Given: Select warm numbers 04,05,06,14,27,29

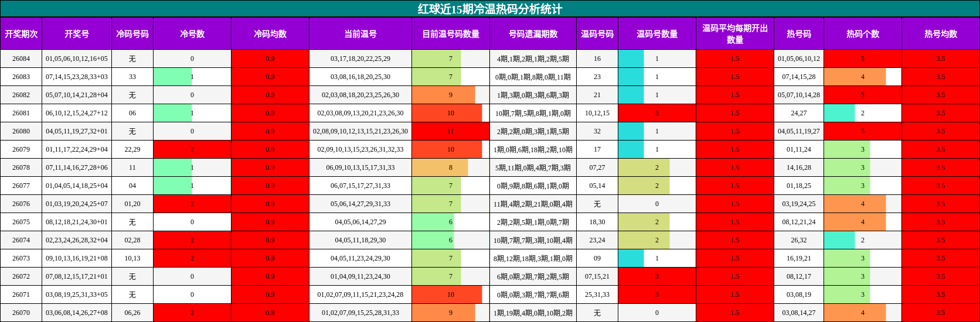Looking at the screenshot, I should coord(360,222).
